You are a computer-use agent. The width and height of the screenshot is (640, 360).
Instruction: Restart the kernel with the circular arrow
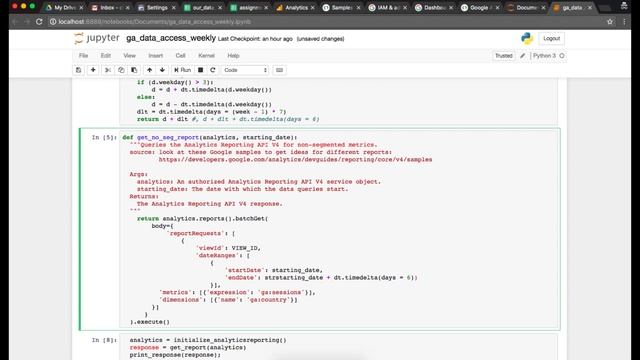[213, 70]
